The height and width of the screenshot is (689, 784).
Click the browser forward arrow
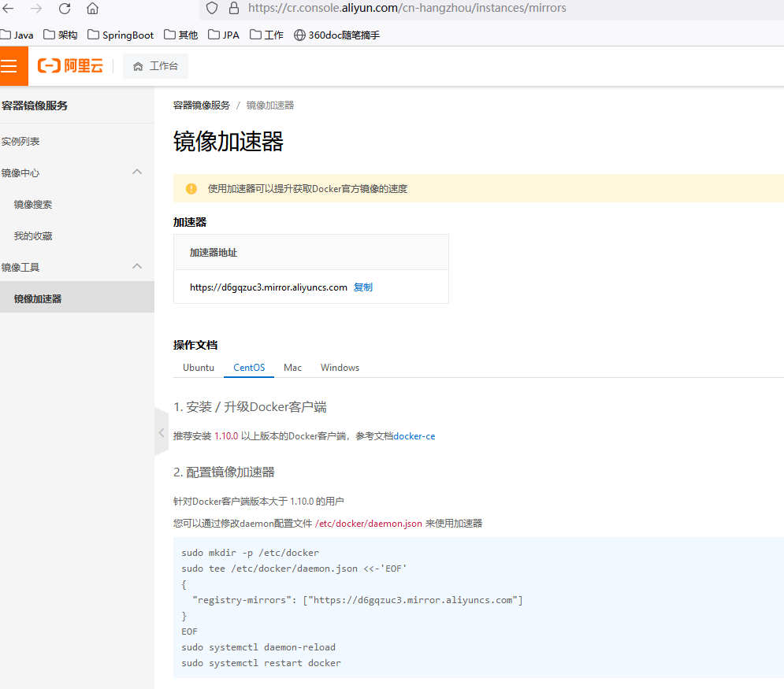(x=36, y=9)
